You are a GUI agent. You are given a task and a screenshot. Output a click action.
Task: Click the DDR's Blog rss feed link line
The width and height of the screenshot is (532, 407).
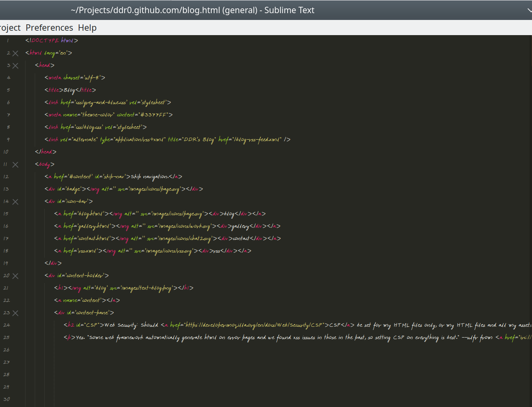tap(167, 139)
